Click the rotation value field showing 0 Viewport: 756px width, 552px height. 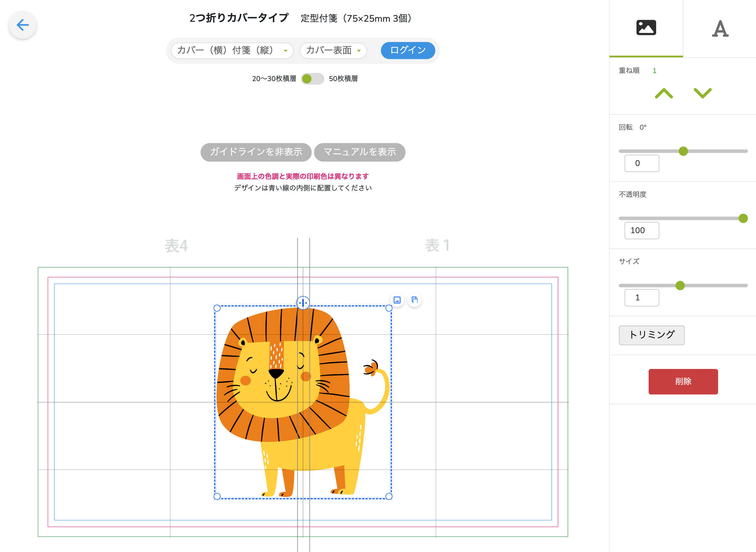click(x=641, y=163)
